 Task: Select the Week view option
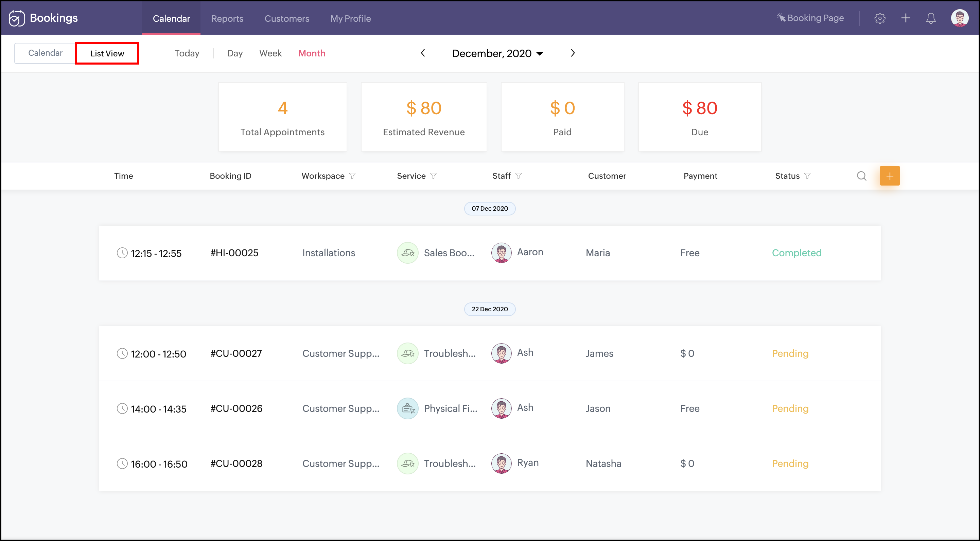point(270,53)
